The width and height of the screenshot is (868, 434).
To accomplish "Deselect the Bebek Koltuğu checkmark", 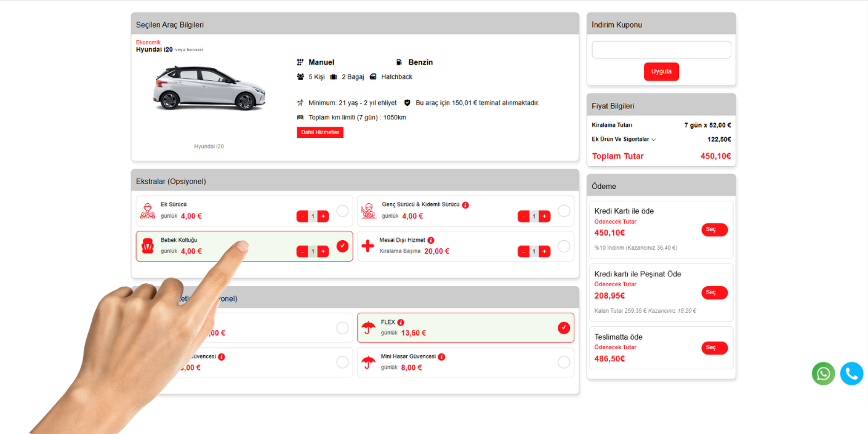I will [342, 246].
